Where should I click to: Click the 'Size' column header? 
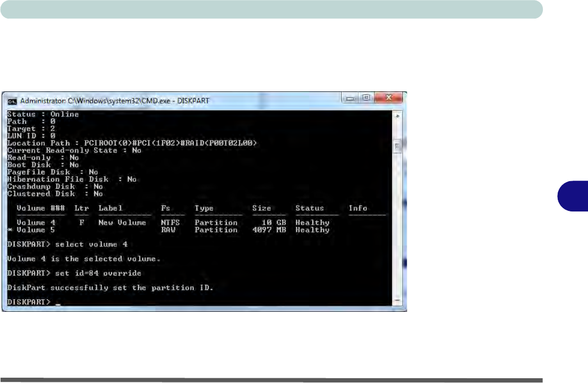click(262, 208)
